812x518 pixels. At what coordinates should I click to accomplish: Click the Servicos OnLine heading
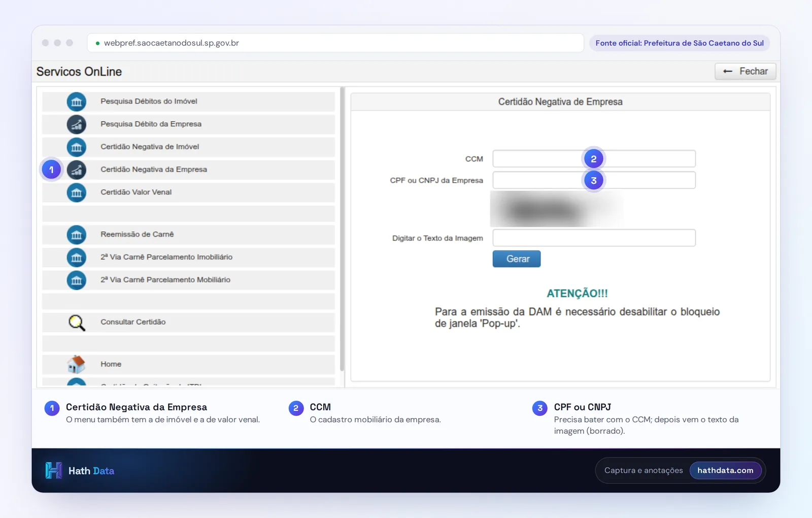pos(79,72)
